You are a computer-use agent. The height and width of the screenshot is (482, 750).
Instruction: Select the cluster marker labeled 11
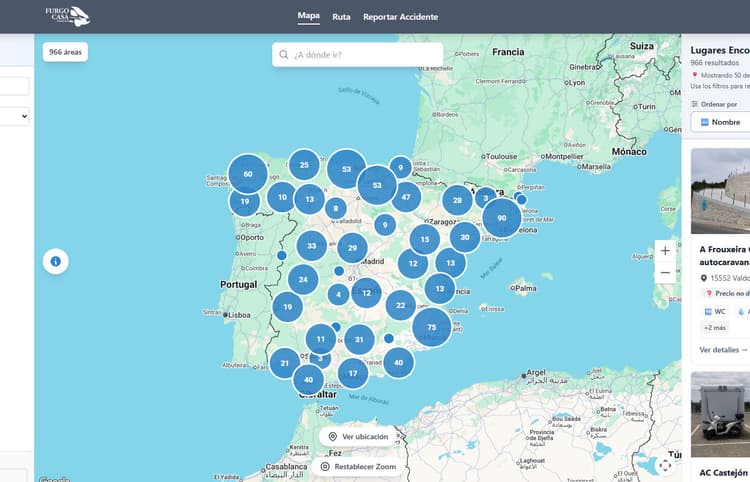[x=321, y=339]
